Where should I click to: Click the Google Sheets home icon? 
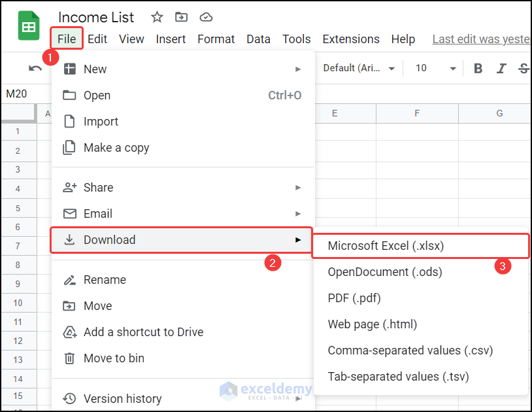[x=29, y=27]
